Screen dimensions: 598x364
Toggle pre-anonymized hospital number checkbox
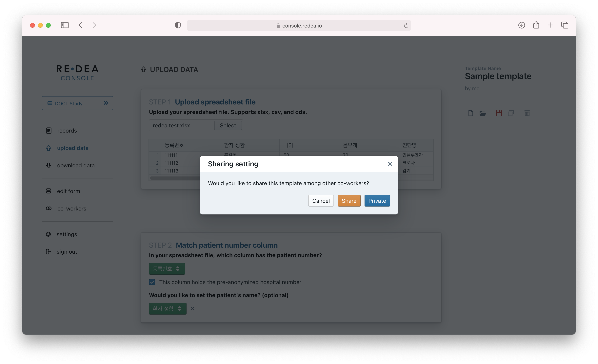152,282
